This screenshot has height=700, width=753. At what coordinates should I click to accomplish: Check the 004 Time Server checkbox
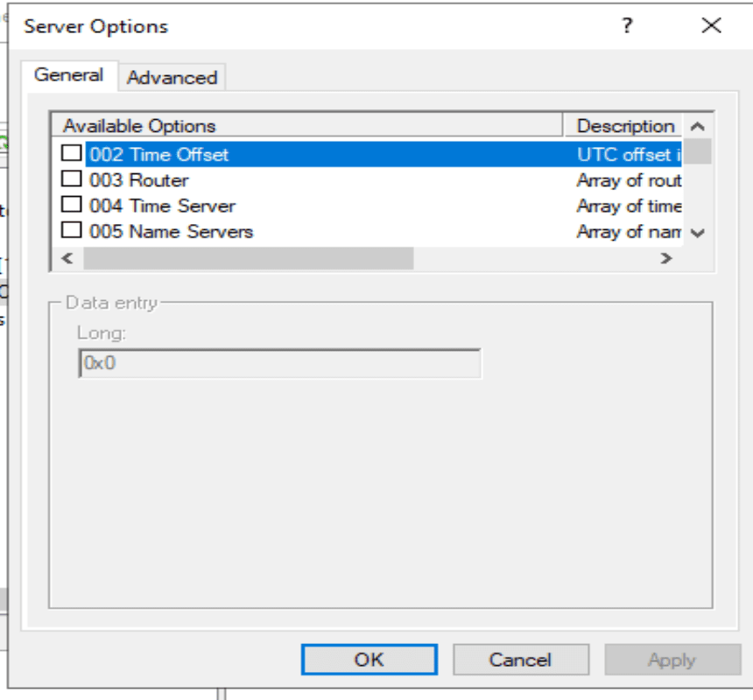click(x=72, y=206)
